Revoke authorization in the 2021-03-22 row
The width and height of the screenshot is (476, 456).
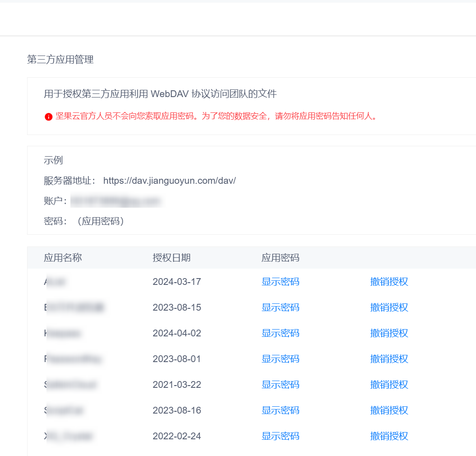(389, 385)
